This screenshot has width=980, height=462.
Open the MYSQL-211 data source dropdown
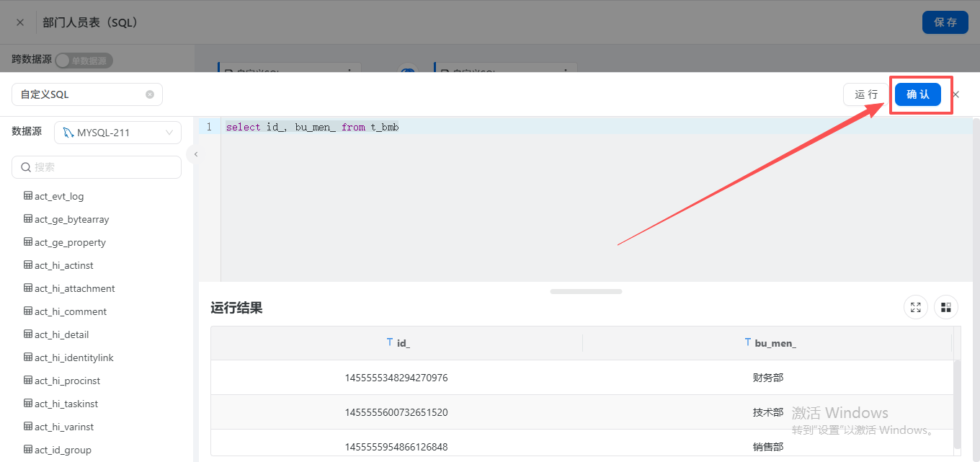(x=118, y=133)
